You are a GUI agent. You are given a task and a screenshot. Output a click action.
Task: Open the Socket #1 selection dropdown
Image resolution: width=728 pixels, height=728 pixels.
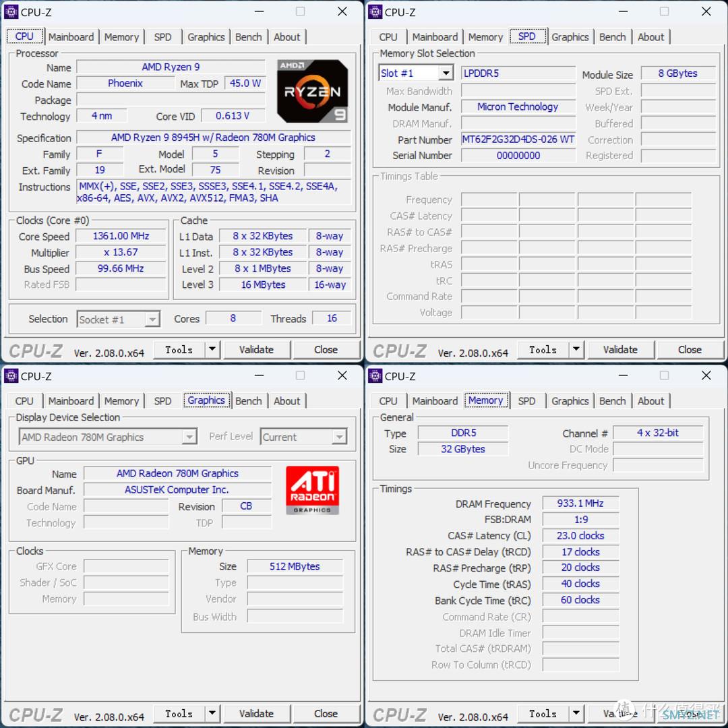pos(152,320)
